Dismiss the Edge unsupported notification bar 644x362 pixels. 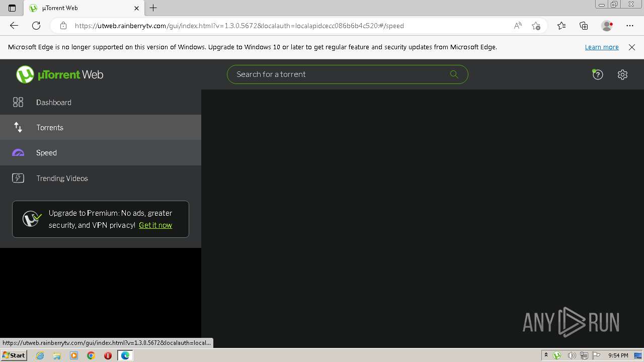(632, 47)
